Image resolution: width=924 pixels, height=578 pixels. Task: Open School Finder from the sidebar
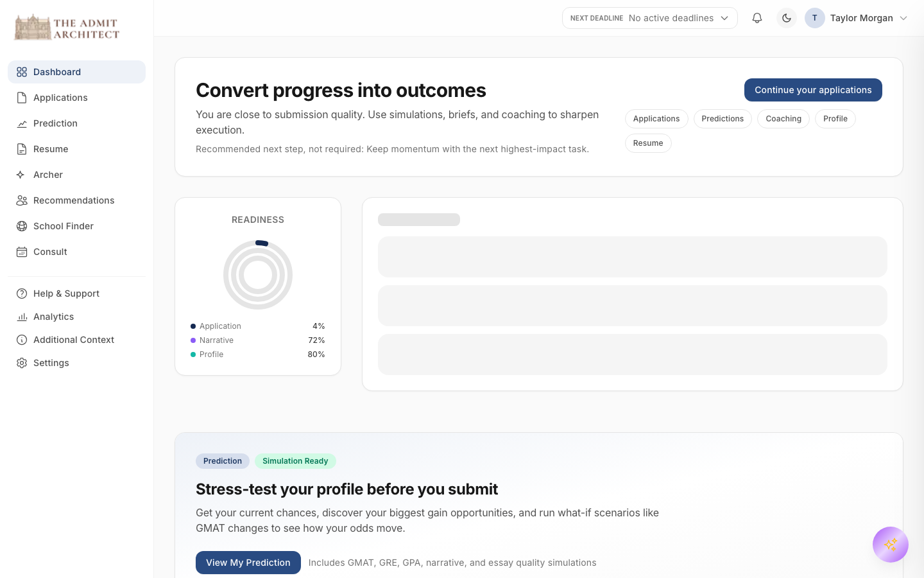(x=63, y=226)
